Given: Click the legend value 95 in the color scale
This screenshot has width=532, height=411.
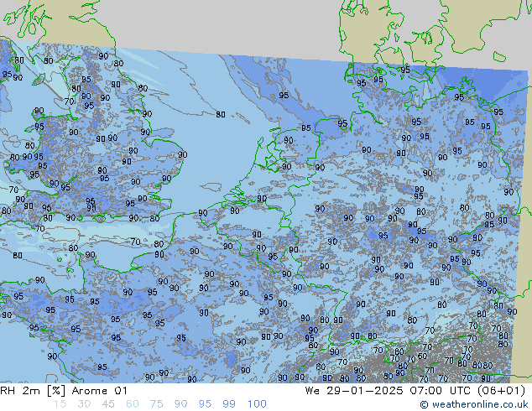Looking at the screenshot, I should 205,404.
